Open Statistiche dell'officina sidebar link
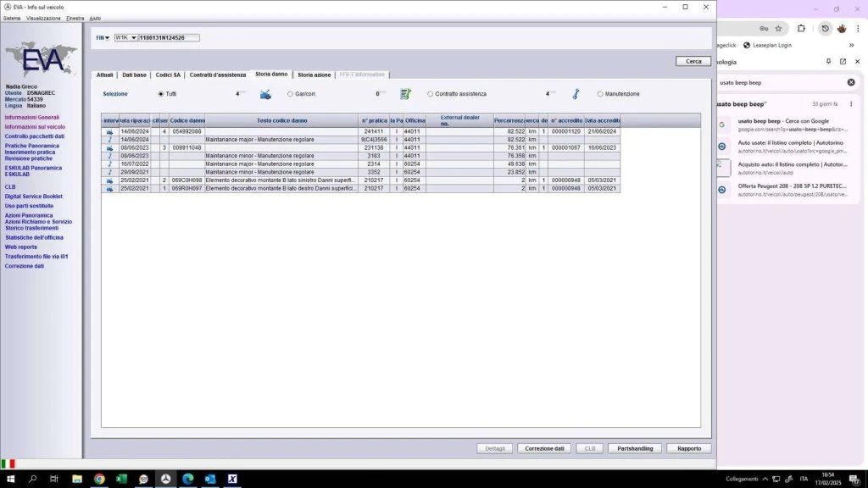The width and height of the screenshot is (868, 488). tap(34, 238)
